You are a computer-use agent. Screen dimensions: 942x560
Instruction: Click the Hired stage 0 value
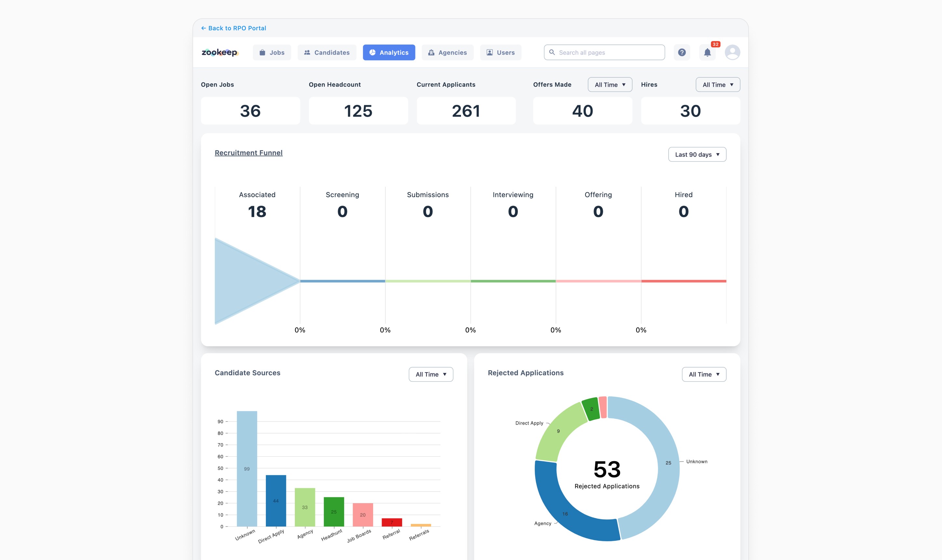point(684,212)
